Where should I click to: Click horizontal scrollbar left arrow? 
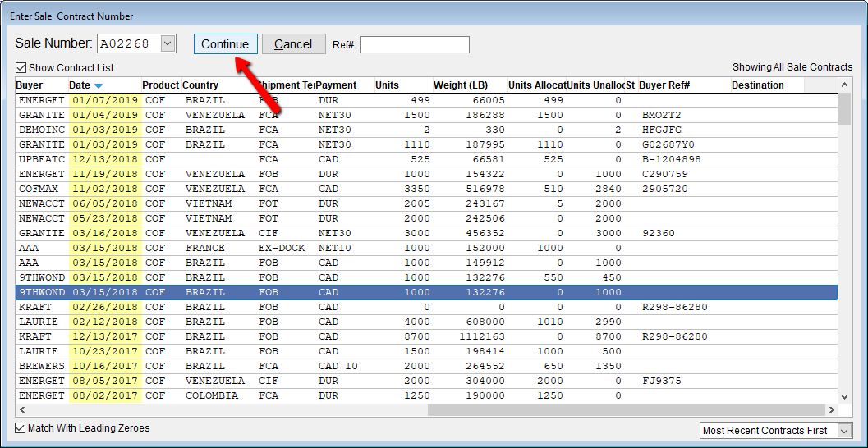(x=21, y=409)
